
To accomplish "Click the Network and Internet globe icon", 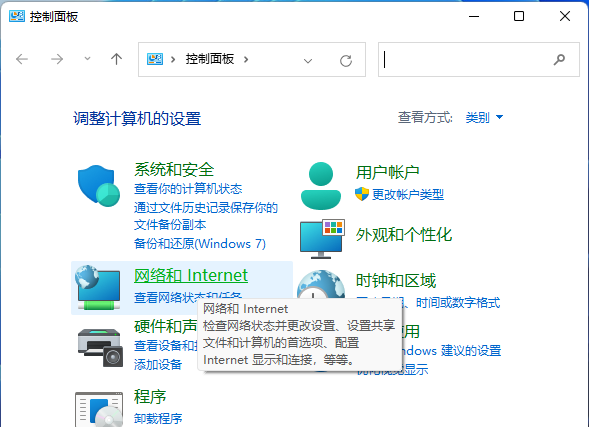I will click(98, 287).
